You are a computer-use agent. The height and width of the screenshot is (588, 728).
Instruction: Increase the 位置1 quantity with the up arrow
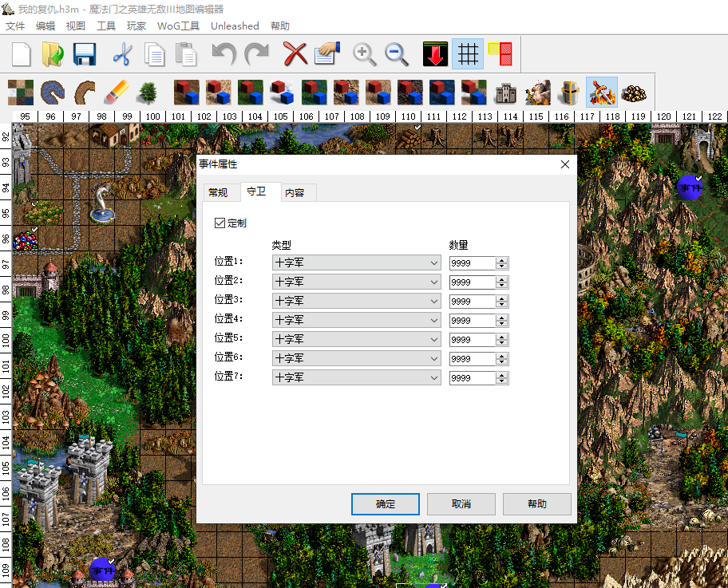(x=501, y=260)
